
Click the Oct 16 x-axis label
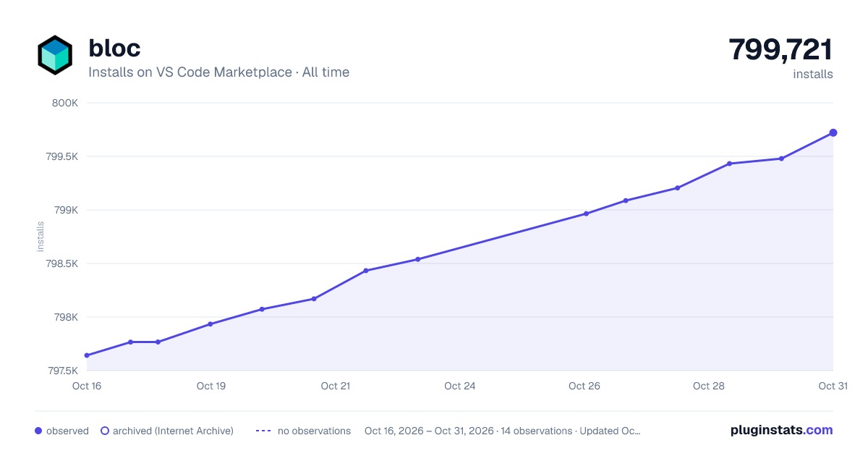pos(87,386)
